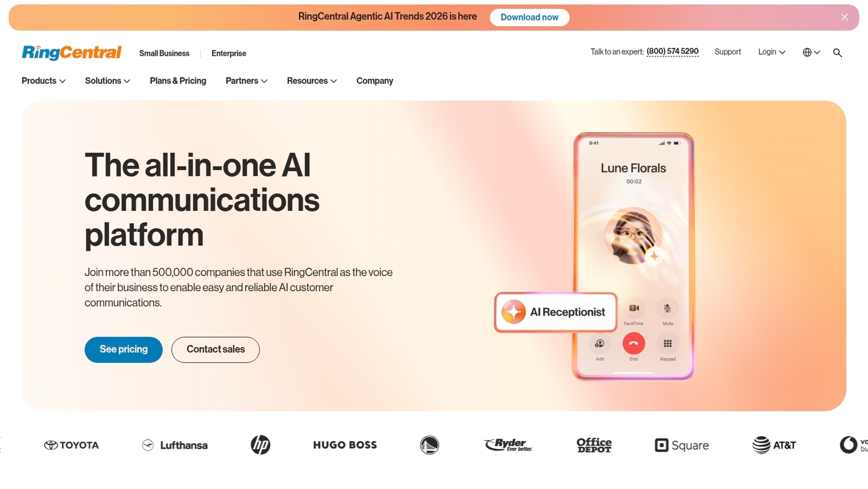
Task: Tap the Keypad icon on phone
Action: tap(668, 343)
